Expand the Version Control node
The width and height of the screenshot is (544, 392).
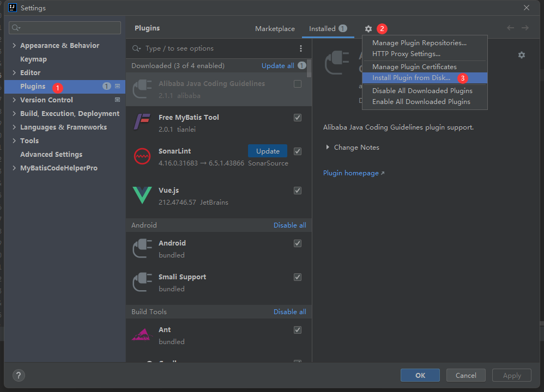click(14, 100)
